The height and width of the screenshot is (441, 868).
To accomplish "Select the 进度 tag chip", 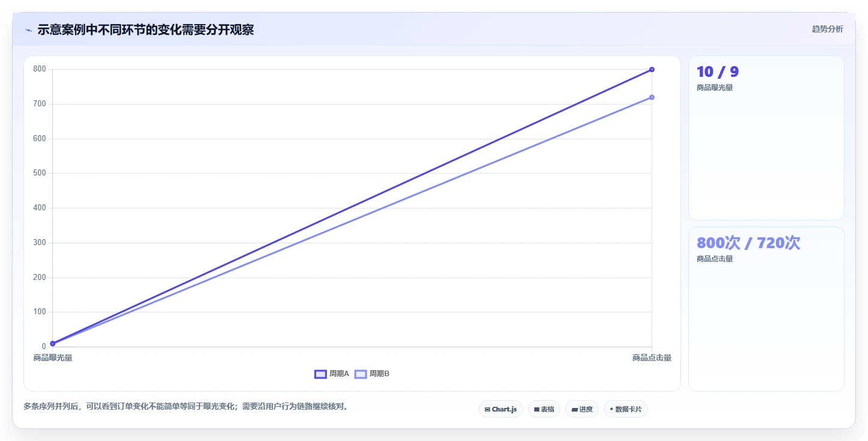I will [582, 409].
